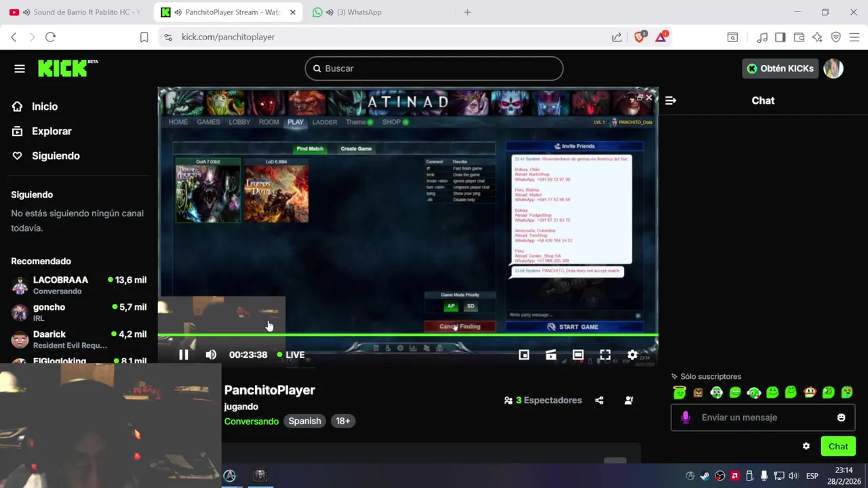Open the emoji picker in chat input
The width and height of the screenshot is (868, 488).
(842, 418)
